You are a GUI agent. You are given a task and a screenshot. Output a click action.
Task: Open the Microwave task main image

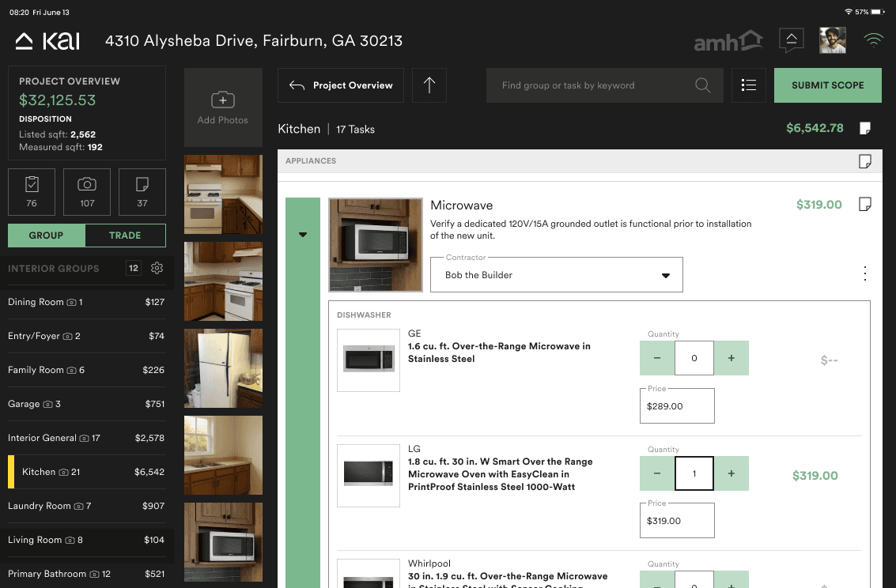376,245
